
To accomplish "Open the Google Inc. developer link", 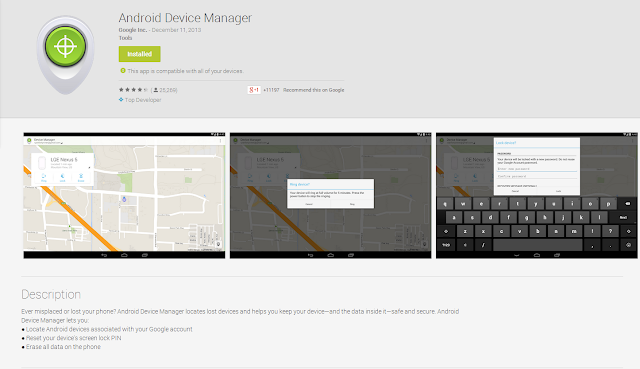I will point(133,30).
